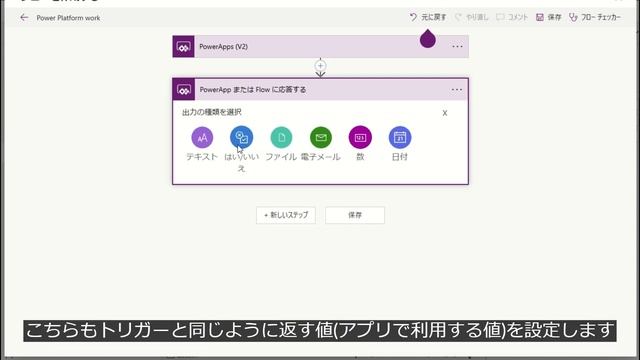Click the respond-to-PowerApp action icon
The width and height of the screenshot is (640, 360).
pyautogui.click(x=184, y=89)
